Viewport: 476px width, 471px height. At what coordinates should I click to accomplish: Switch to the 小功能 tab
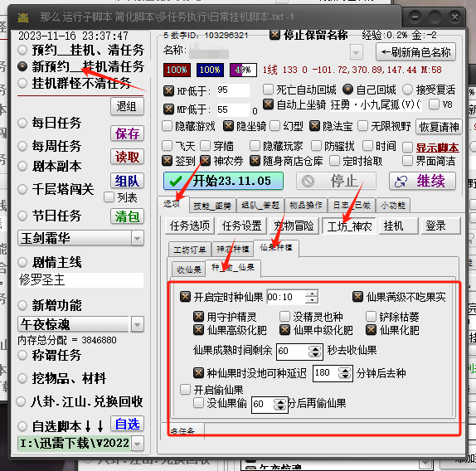click(393, 205)
